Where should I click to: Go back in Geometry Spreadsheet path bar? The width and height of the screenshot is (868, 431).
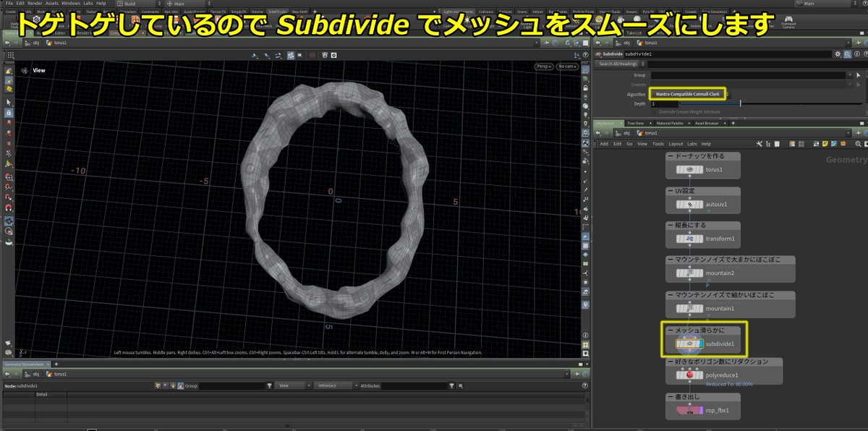8,375
